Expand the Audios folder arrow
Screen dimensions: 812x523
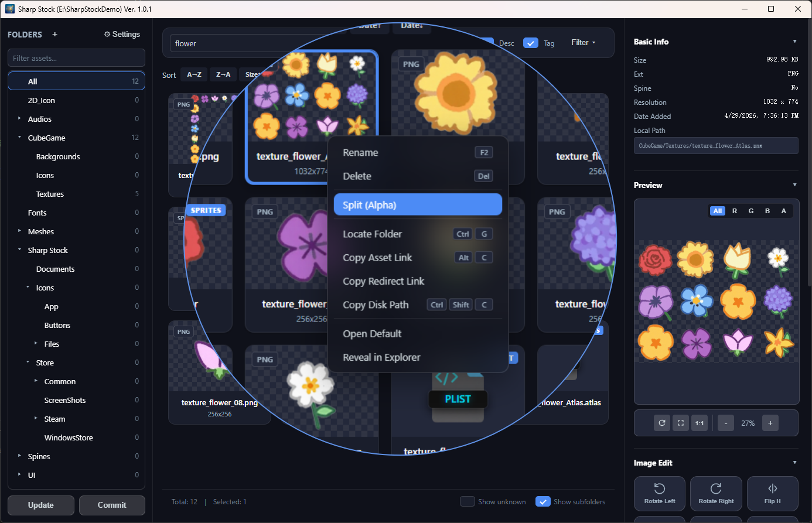tap(19, 119)
